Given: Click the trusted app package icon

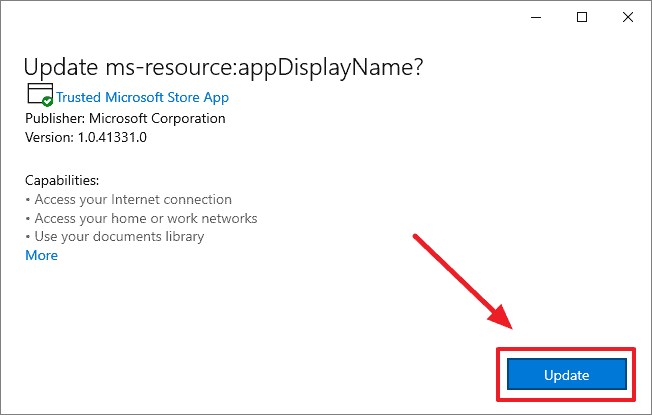Looking at the screenshot, I should tap(40, 94).
